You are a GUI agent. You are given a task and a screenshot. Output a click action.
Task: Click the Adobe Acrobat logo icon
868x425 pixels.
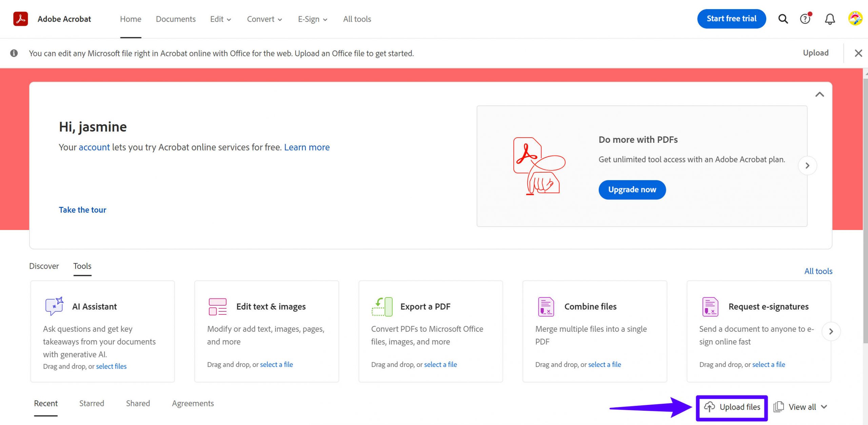click(x=20, y=19)
